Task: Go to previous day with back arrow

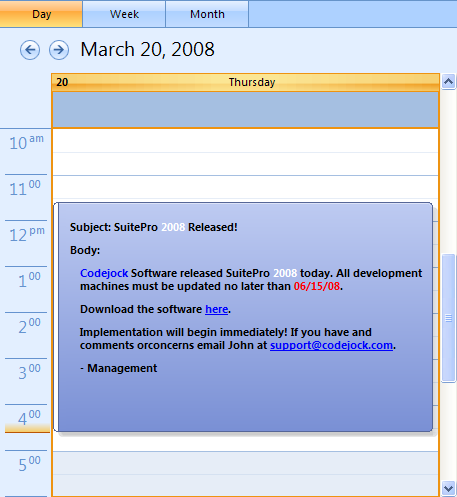Action: point(30,50)
